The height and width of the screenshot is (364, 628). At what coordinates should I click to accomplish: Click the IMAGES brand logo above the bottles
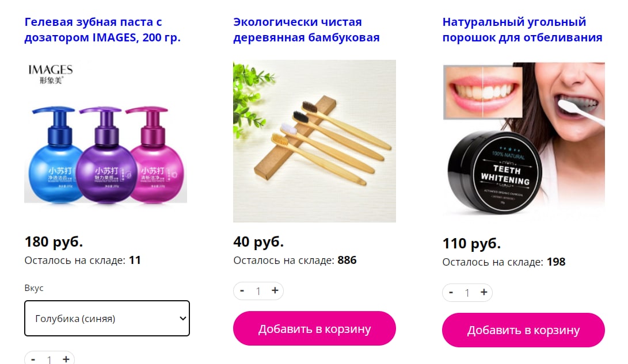pos(51,74)
